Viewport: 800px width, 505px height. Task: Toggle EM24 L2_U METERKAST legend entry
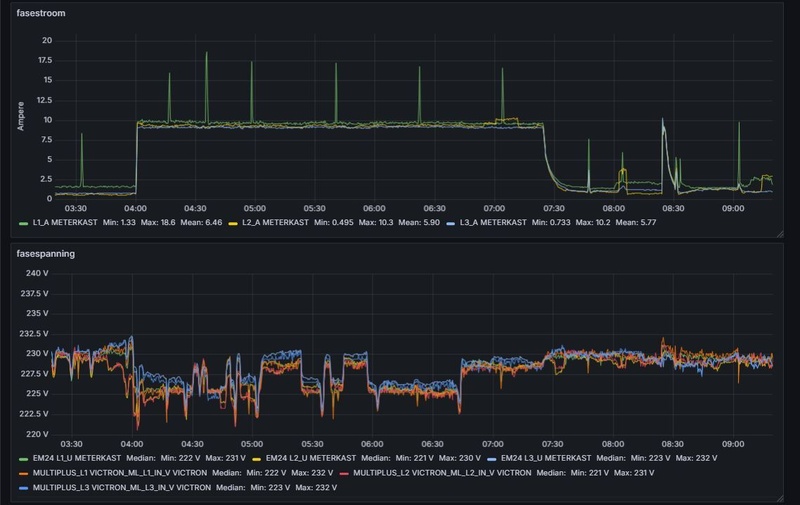tap(311, 458)
